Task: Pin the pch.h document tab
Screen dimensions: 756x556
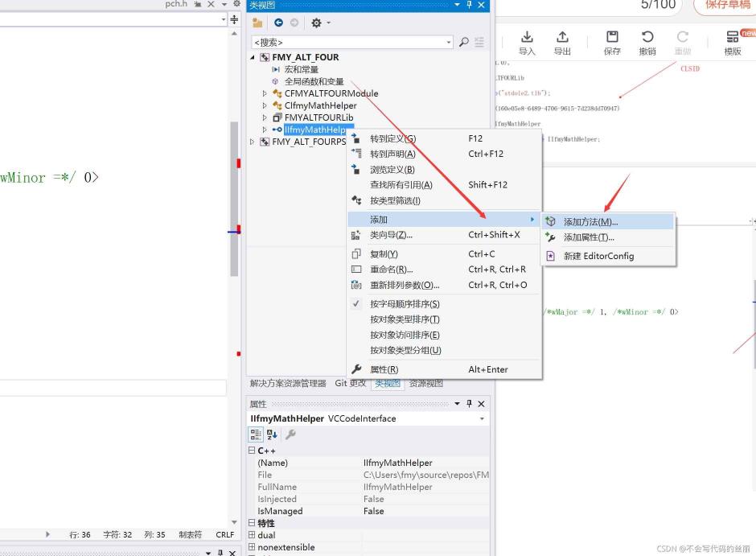Action: [x=198, y=4]
